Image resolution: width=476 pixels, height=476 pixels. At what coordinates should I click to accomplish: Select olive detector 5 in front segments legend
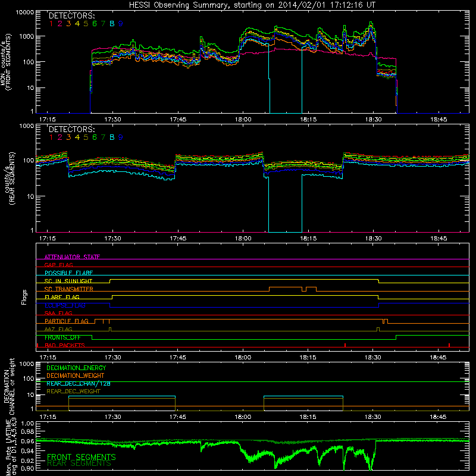point(86,24)
